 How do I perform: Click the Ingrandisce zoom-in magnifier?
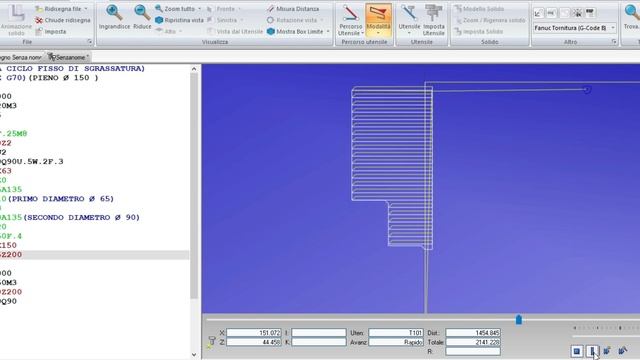click(114, 17)
